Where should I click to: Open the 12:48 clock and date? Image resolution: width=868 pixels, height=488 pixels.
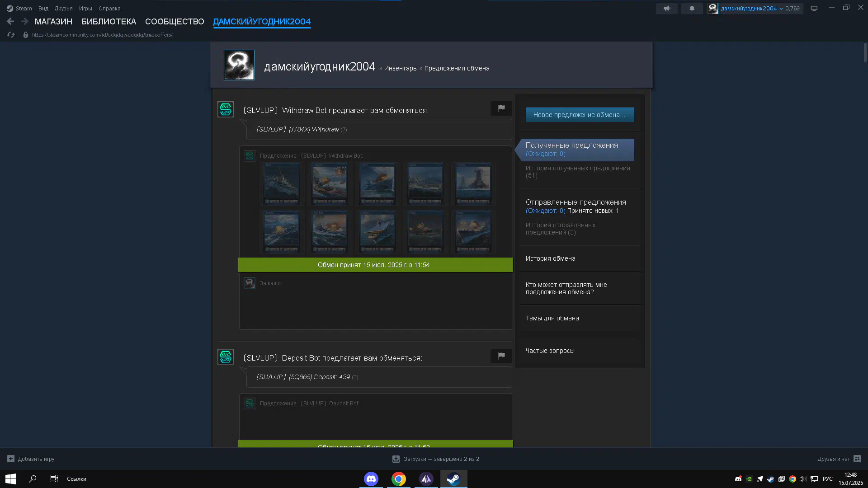tap(850, 479)
